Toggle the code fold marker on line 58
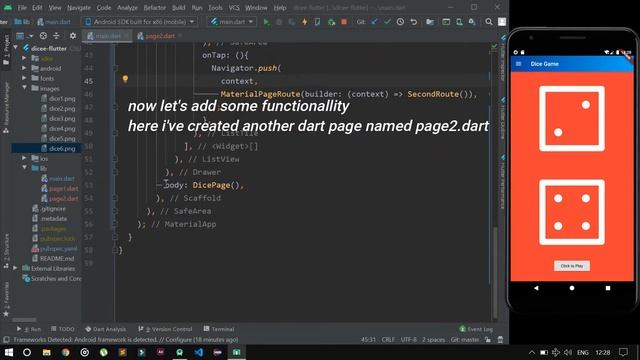Image resolution: width=640 pixels, height=360 pixels. coord(115,250)
